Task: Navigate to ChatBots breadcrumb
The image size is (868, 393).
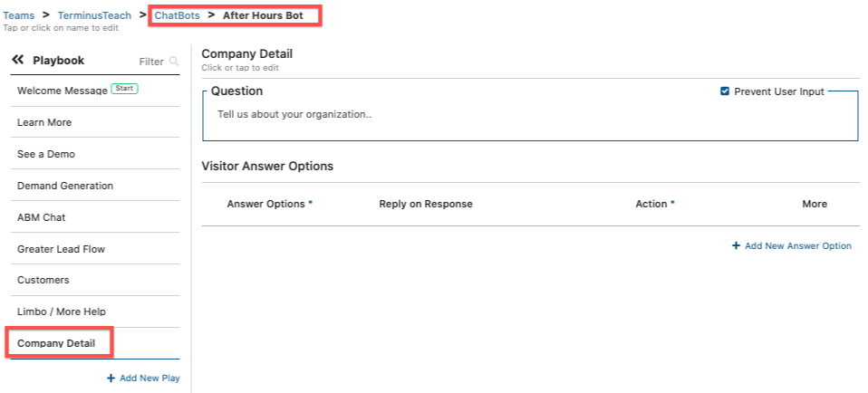Action: (x=178, y=15)
